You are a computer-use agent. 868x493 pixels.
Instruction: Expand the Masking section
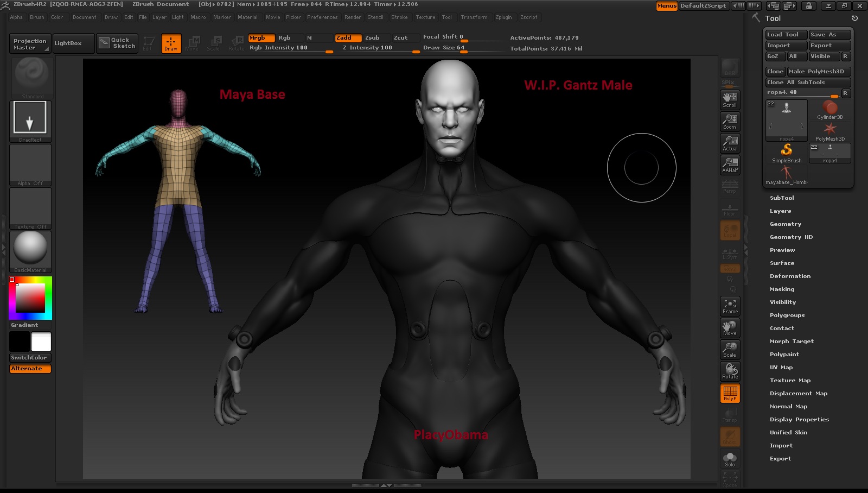pos(782,289)
